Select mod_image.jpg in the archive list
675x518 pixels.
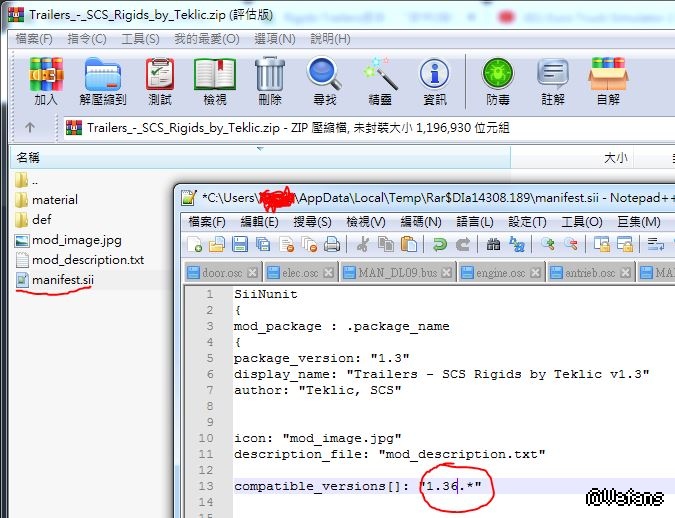tap(68, 240)
